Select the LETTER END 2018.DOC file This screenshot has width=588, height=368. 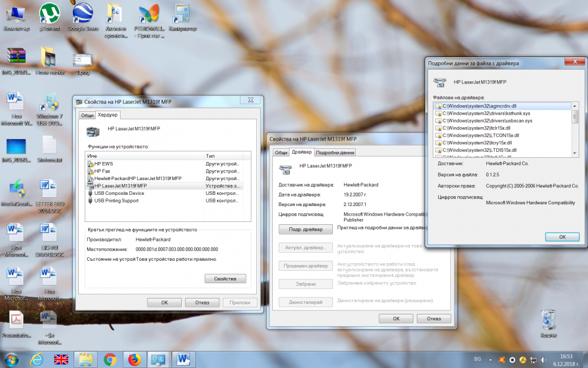point(49,197)
